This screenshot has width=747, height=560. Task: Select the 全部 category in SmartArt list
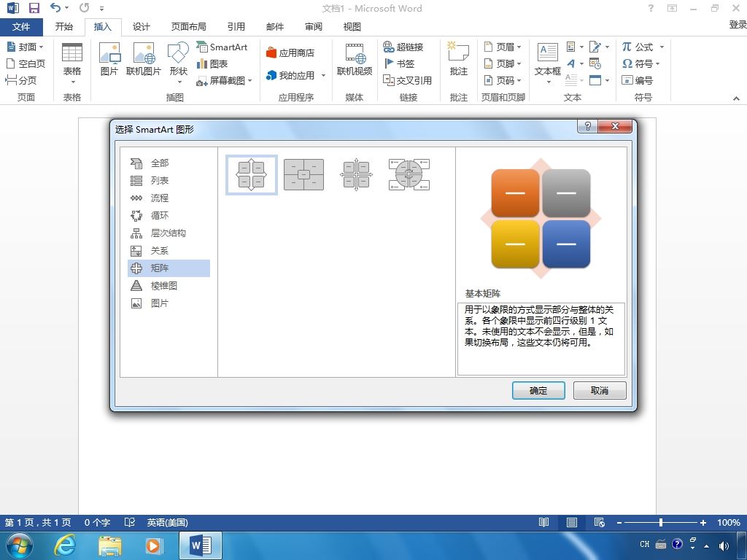point(169,163)
